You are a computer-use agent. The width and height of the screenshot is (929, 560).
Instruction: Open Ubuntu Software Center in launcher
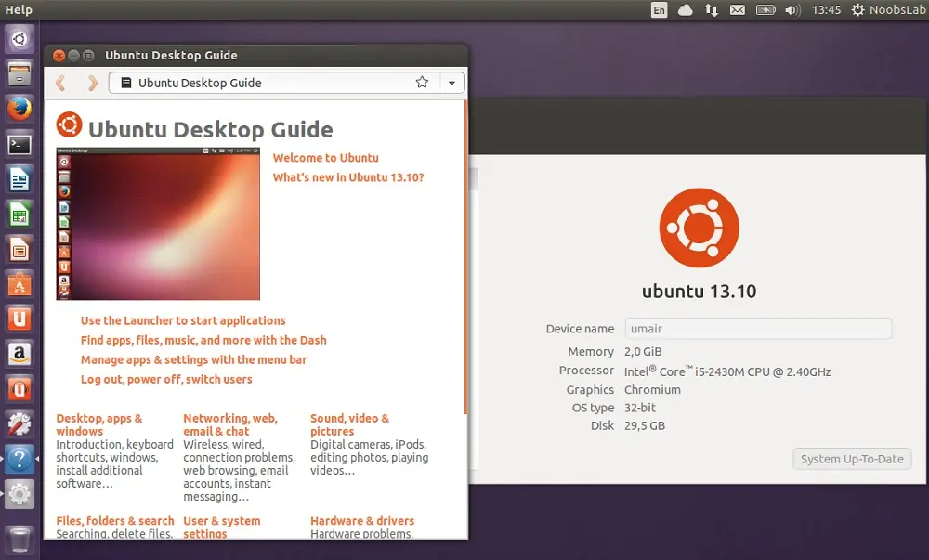(x=19, y=284)
